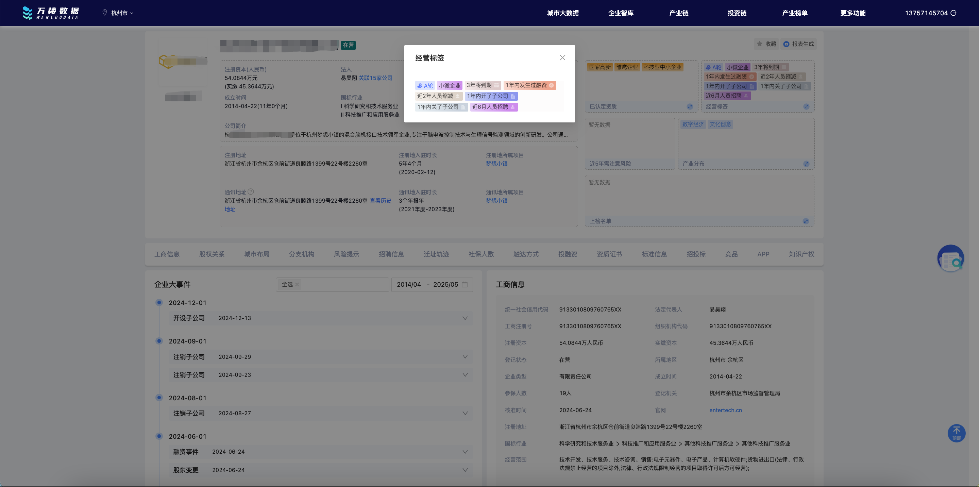Screen dimensions: 980x487
Task: Open the 产业链 menu item
Action: click(x=679, y=13)
